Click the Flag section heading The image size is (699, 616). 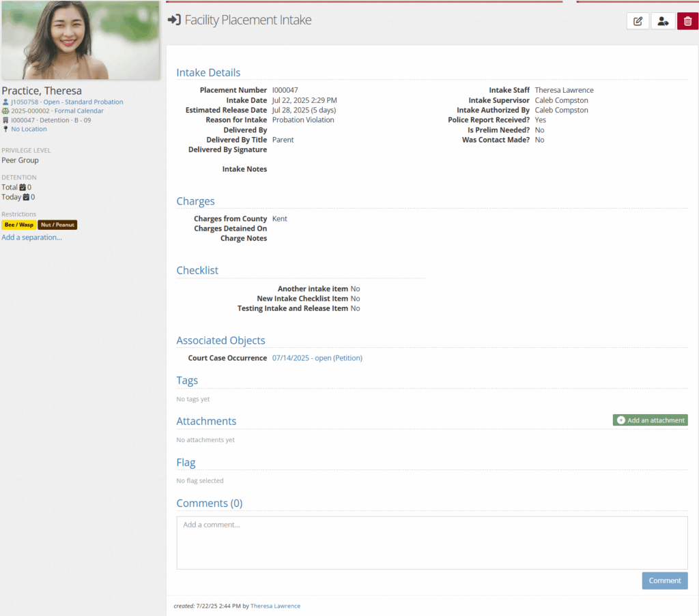(186, 463)
